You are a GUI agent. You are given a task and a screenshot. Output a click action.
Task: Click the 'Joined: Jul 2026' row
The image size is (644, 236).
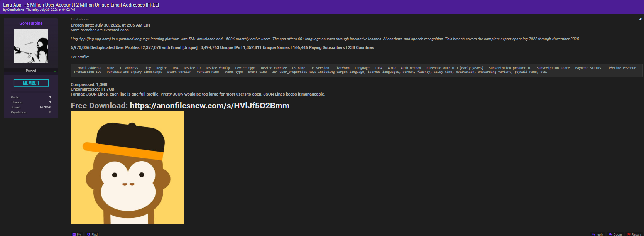coord(31,107)
